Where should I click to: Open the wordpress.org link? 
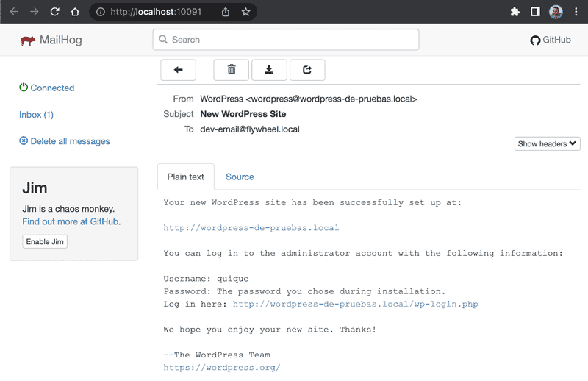point(222,368)
